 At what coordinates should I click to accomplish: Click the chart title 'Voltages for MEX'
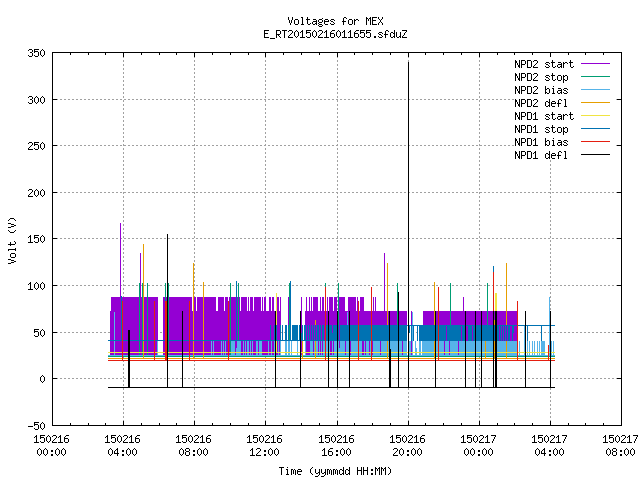point(335,21)
